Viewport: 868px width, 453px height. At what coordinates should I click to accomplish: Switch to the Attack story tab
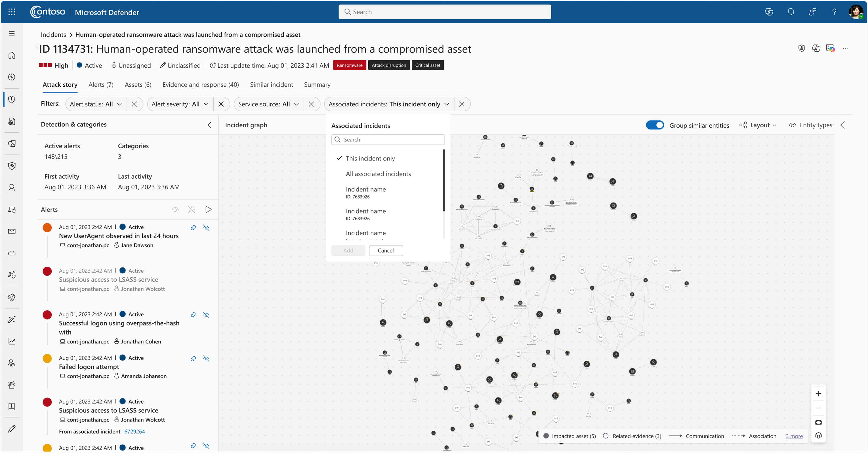coord(60,84)
